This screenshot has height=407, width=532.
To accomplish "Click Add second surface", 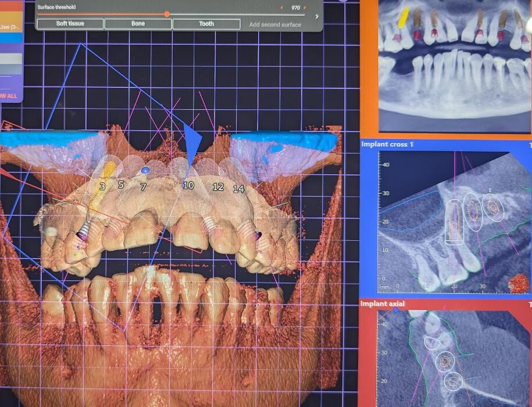I will 275,24.
